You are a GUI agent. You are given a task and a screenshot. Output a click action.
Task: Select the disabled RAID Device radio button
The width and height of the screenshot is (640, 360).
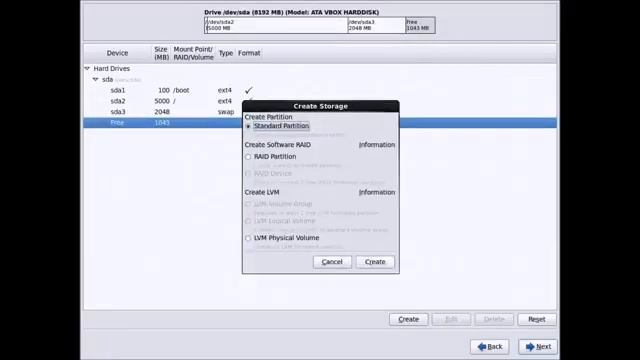248,173
